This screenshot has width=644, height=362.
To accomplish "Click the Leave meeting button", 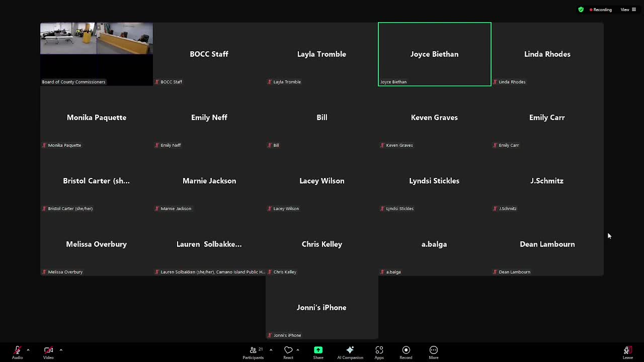I will coord(627,352).
